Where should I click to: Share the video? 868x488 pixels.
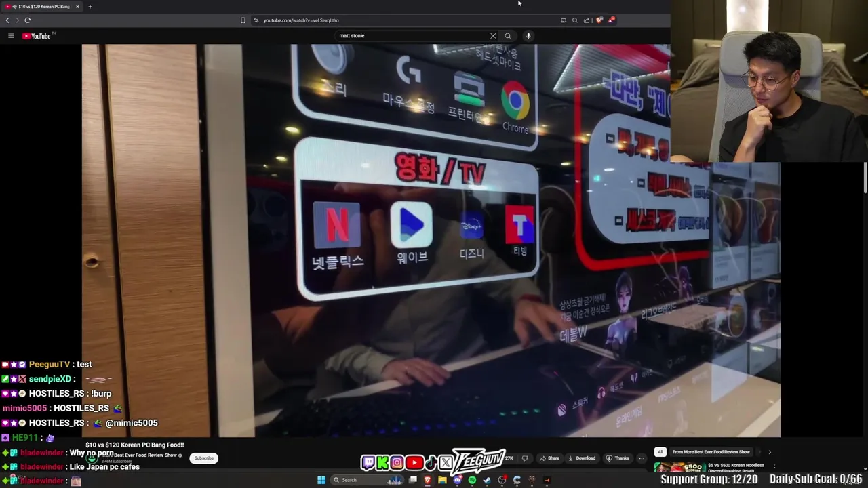(549, 458)
